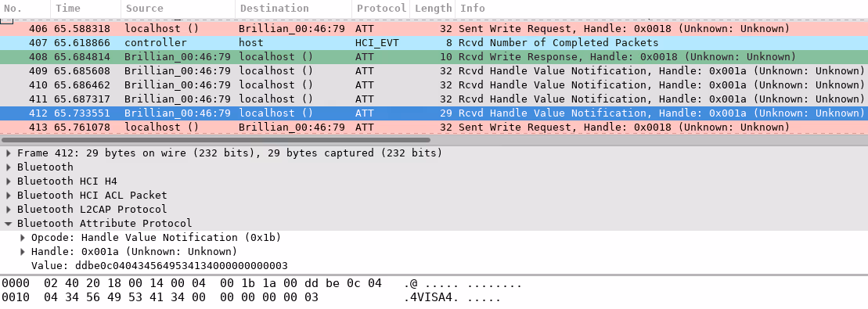
Task: Select packet 409 Handle Value Notification
Action: pos(434,71)
